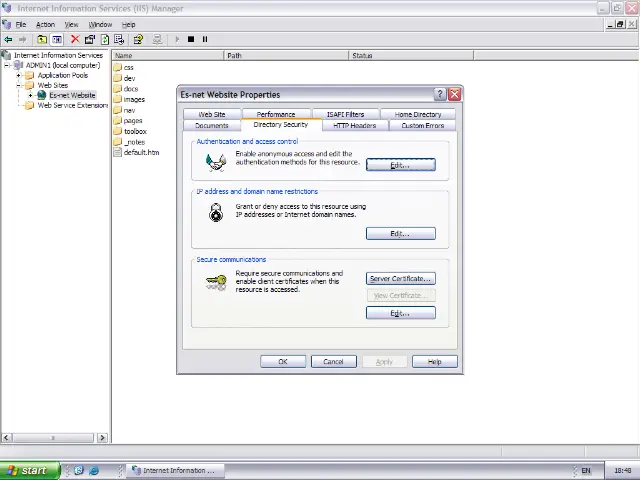Image resolution: width=640 pixels, height=480 pixels.
Task: Expand the Es-net Website tree node
Action: tap(30, 95)
